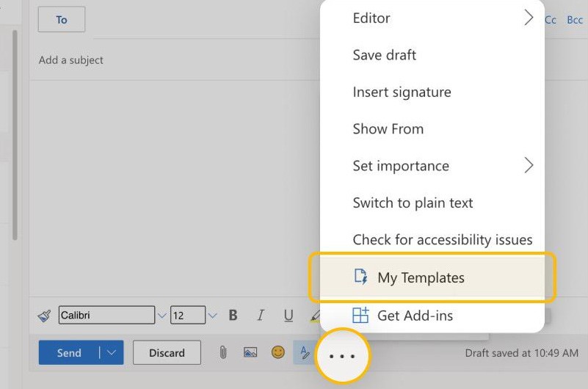Click the Get Add-ins grid icon
The width and height of the screenshot is (588, 389).
coord(360,316)
